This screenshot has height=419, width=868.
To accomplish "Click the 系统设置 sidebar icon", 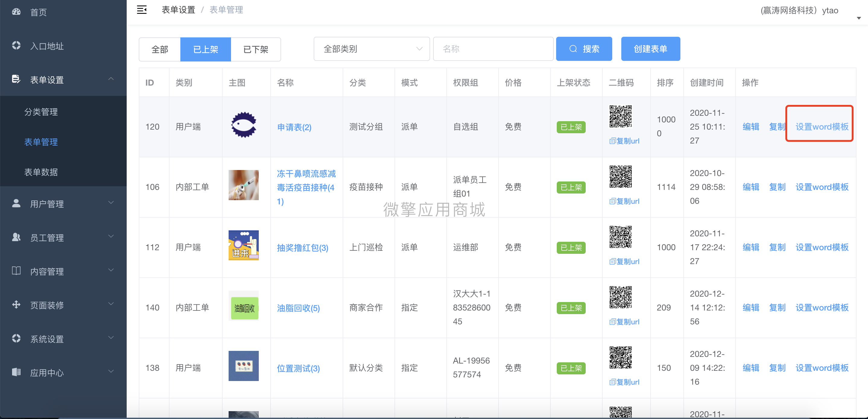I will 16,338.
